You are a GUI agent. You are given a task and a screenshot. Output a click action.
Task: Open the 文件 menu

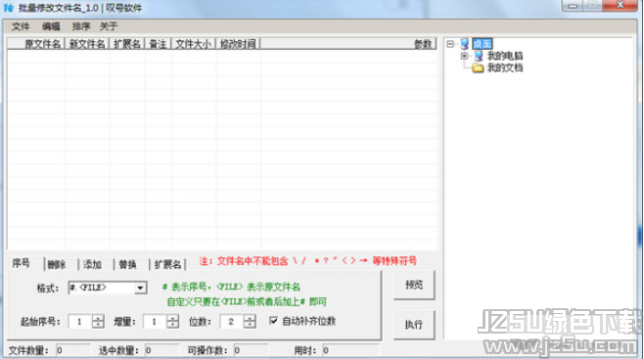pos(21,26)
